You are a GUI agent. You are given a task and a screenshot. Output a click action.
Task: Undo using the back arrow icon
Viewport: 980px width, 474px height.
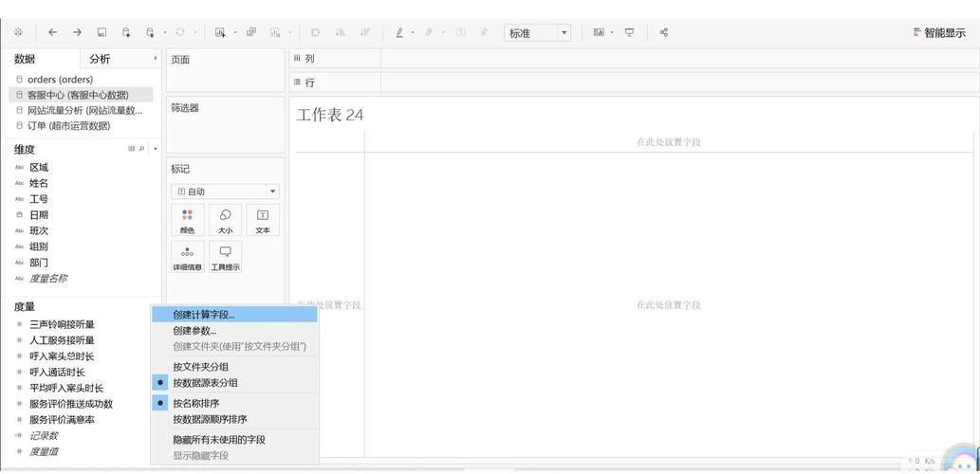pos(52,32)
